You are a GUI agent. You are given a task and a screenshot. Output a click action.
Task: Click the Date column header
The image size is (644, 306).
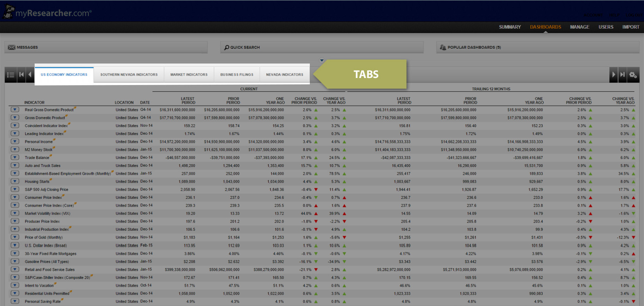[145, 102]
